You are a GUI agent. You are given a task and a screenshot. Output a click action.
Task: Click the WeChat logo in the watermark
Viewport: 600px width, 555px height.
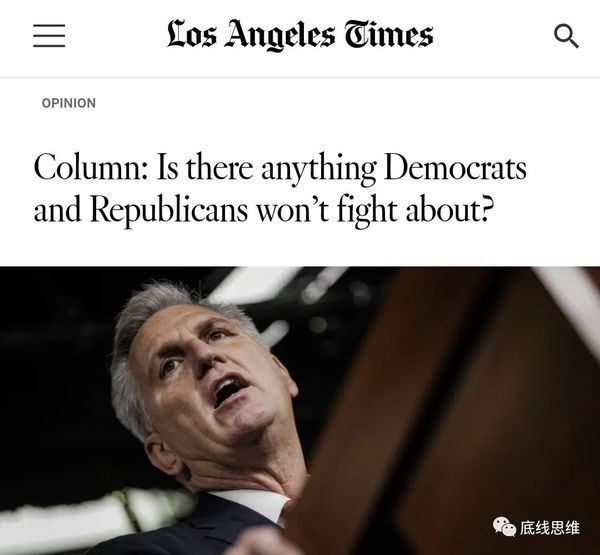tap(502, 527)
